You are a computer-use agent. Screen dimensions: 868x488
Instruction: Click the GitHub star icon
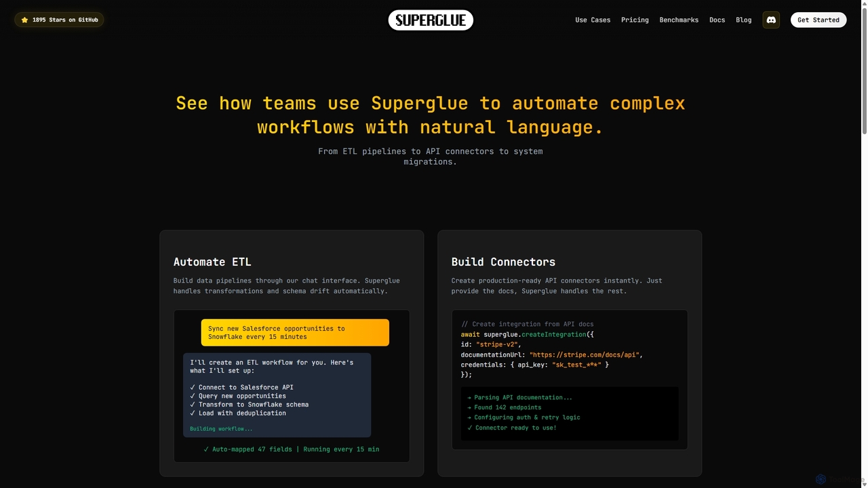pyautogui.click(x=24, y=20)
